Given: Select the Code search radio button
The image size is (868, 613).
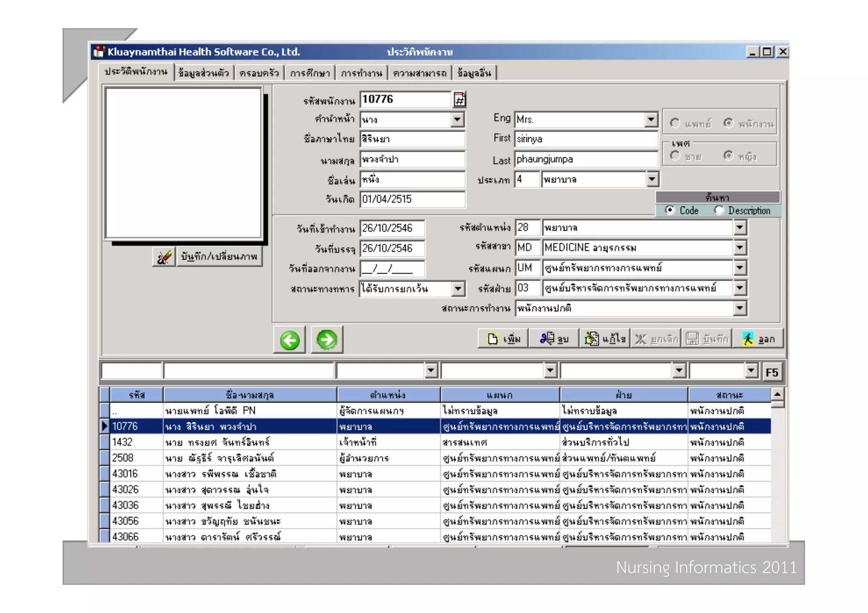Looking at the screenshot, I should tap(670, 211).
